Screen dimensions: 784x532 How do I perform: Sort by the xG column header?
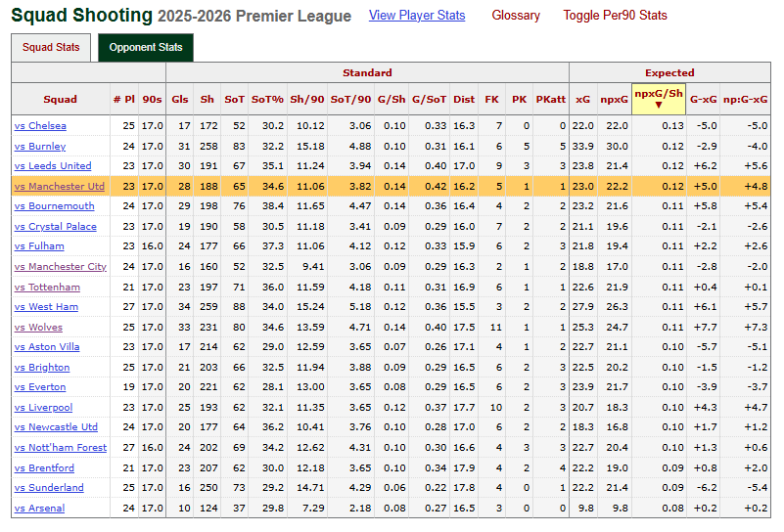coord(582,99)
